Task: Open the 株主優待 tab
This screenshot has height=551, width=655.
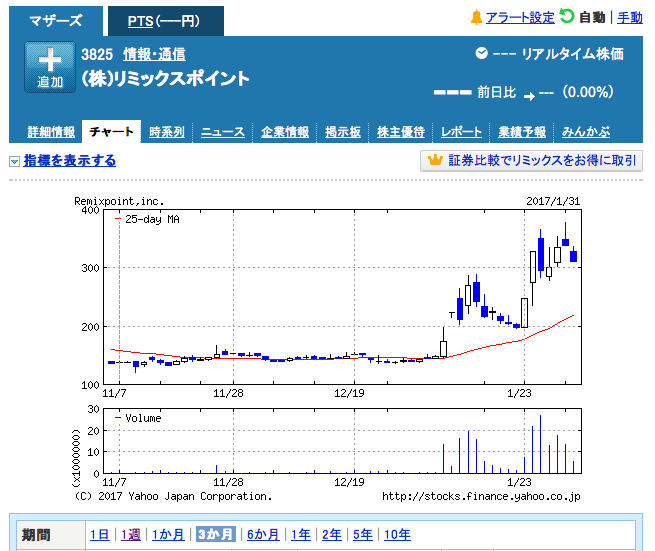Action: (x=401, y=132)
